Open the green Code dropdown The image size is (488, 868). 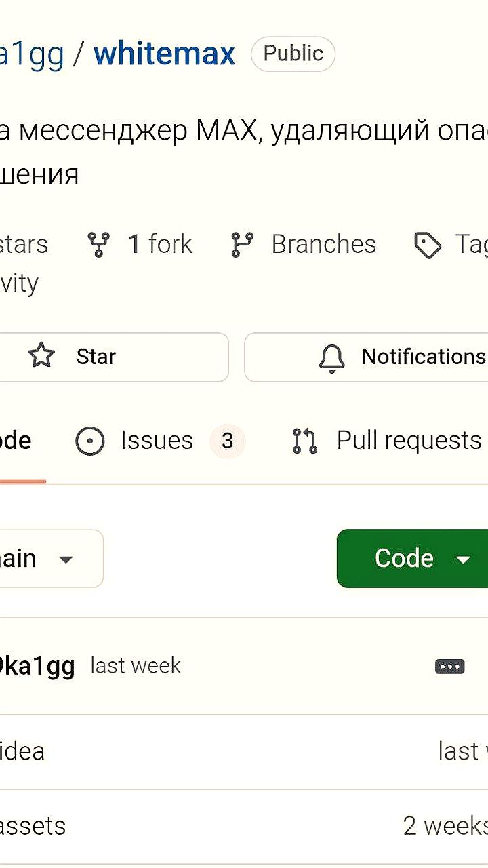412,558
